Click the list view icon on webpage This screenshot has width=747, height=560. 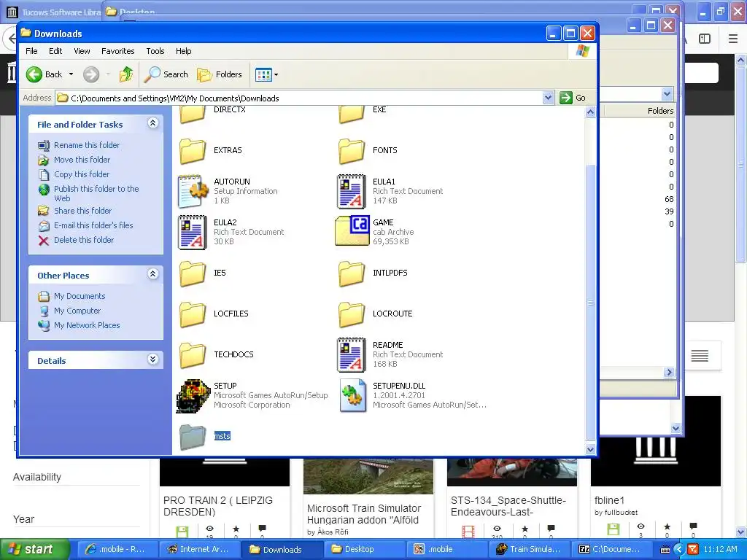coord(700,356)
